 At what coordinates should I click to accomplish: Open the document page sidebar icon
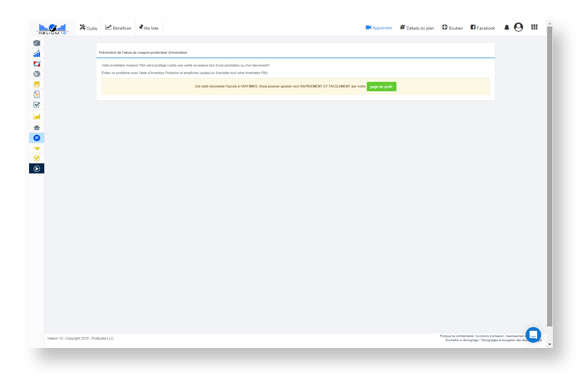tap(37, 94)
